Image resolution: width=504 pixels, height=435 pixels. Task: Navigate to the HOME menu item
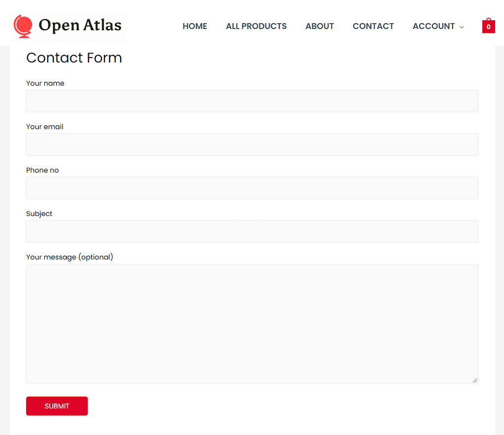tap(195, 26)
